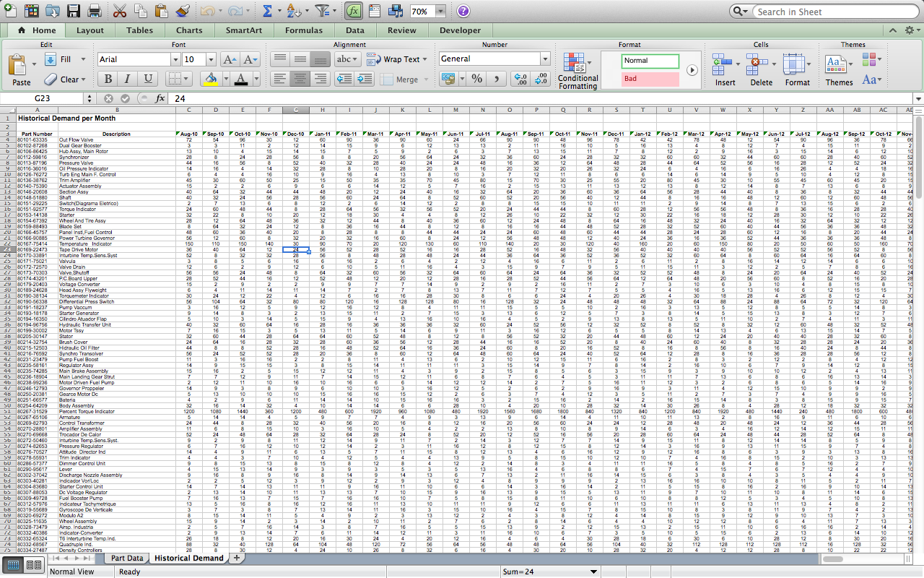The image size is (924, 578).
Task: Expand the General number format dropdown
Action: pos(544,59)
